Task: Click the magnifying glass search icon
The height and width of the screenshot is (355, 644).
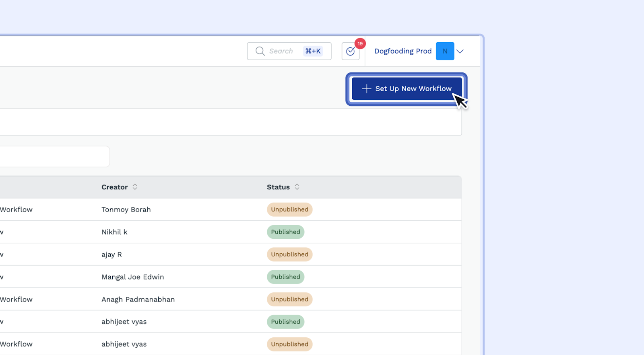Action: pyautogui.click(x=260, y=51)
